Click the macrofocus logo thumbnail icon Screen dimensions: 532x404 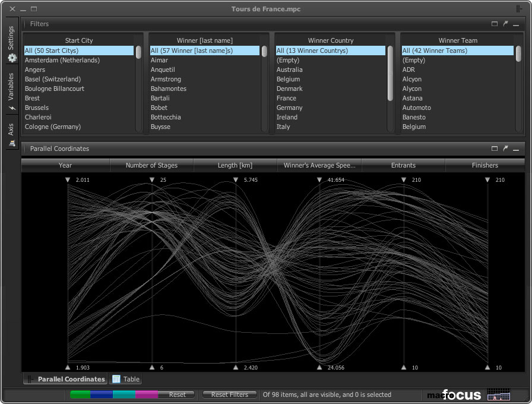pyautogui.click(x=498, y=394)
